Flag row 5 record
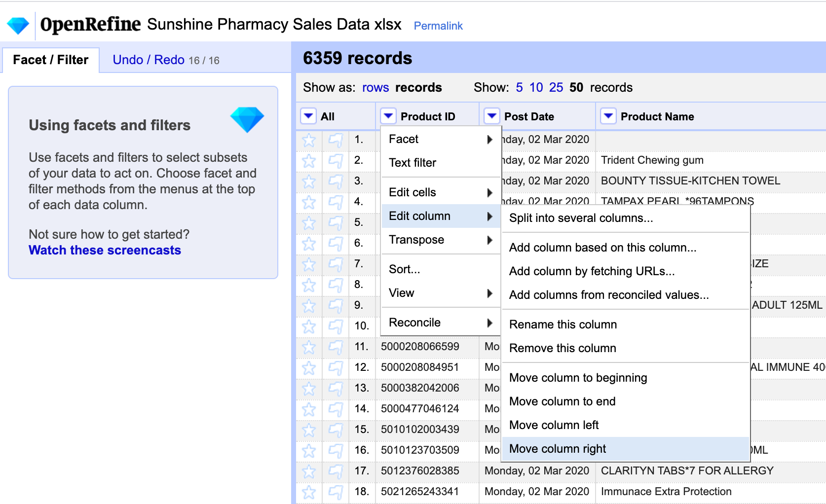The image size is (826, 504). pyautogui.click(x=336, y=223)
